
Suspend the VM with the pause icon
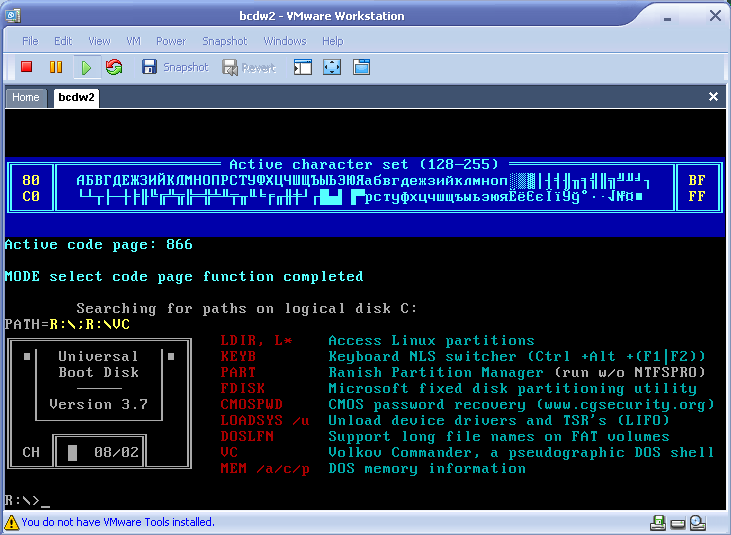(56, 67)
